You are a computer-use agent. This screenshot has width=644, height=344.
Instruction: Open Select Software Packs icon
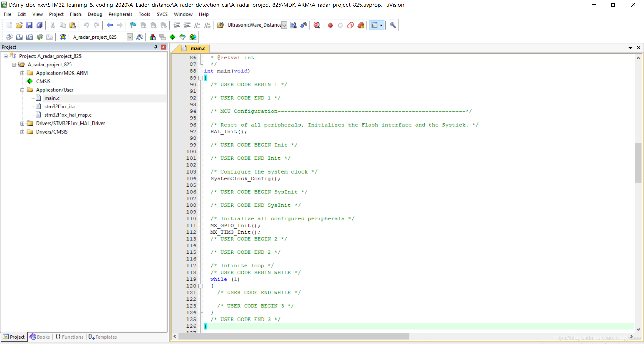tap(183, 37)
